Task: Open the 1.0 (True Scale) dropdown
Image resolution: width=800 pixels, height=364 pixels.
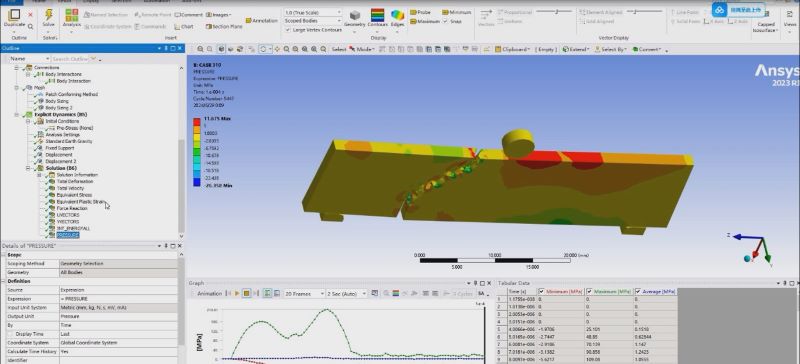Action: tap(313, 12)
